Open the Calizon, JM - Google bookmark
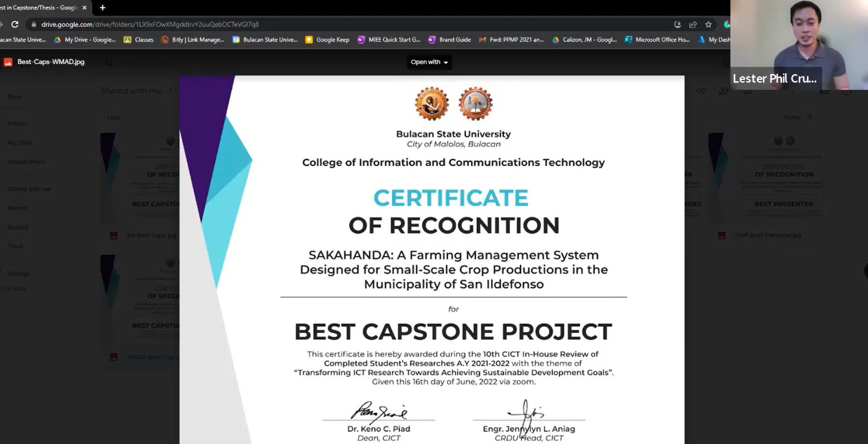This screenshot has width=868, height=444. pos(584,40)
